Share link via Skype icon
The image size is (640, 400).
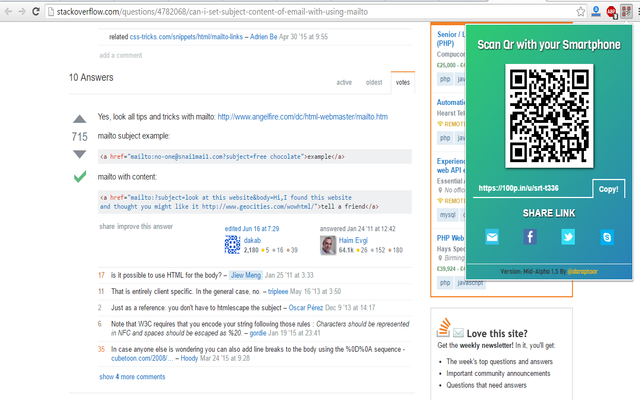pos(607,237)
